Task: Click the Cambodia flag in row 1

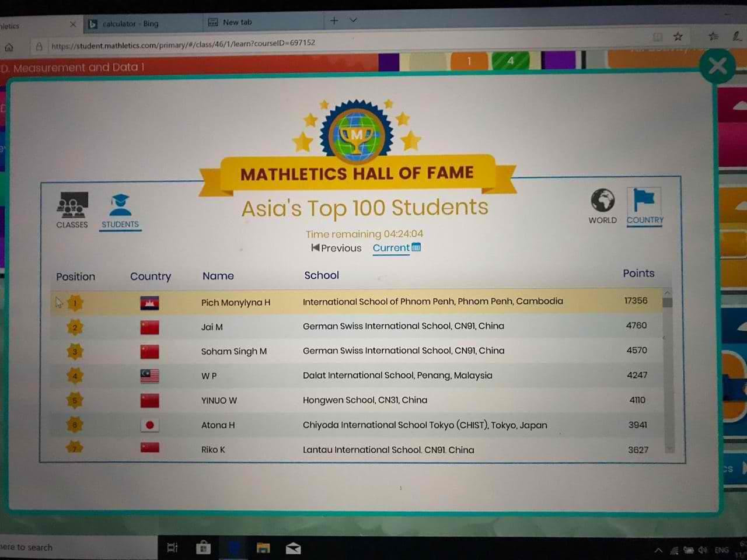Action: pos(149,303)
